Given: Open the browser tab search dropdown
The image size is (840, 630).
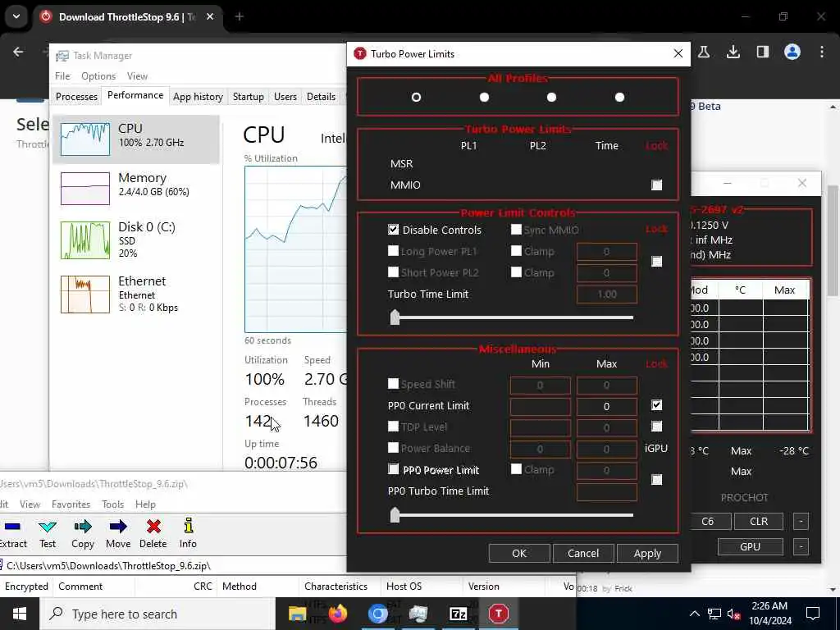Looking at the screenshot, I should [16, 16].
